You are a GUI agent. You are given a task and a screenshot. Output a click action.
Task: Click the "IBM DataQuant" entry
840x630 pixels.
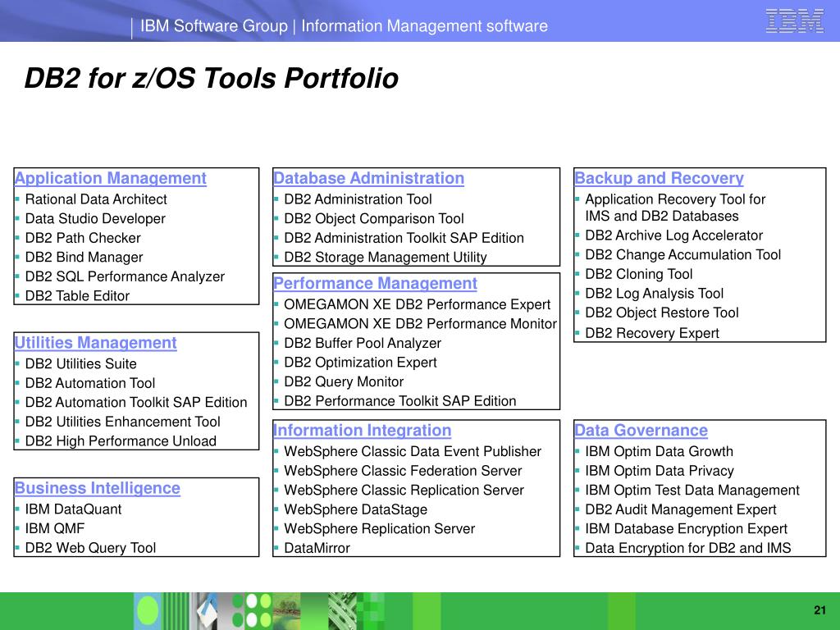point(73,509)
